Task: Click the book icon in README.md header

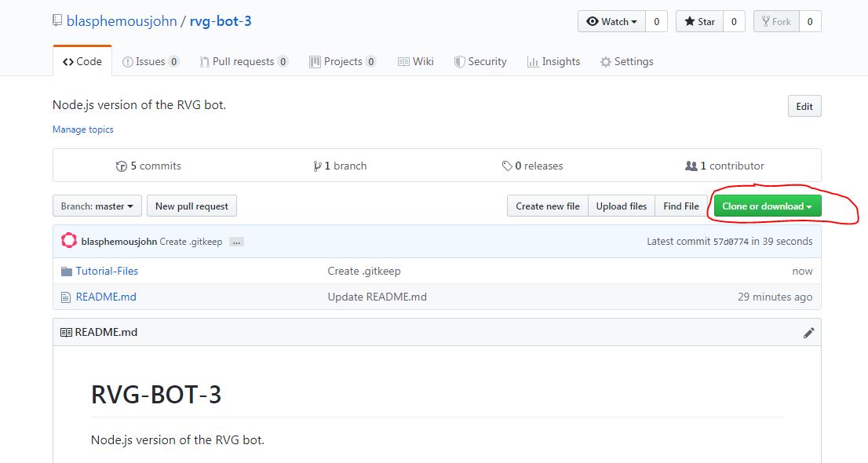Action: pos(66,332)
